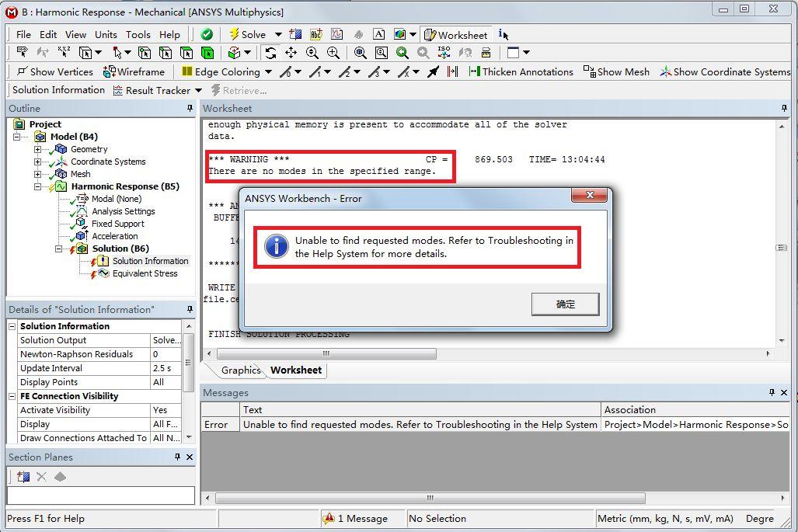Switch to the Worksheet tab
798x532 pixels.
point(296,370)
